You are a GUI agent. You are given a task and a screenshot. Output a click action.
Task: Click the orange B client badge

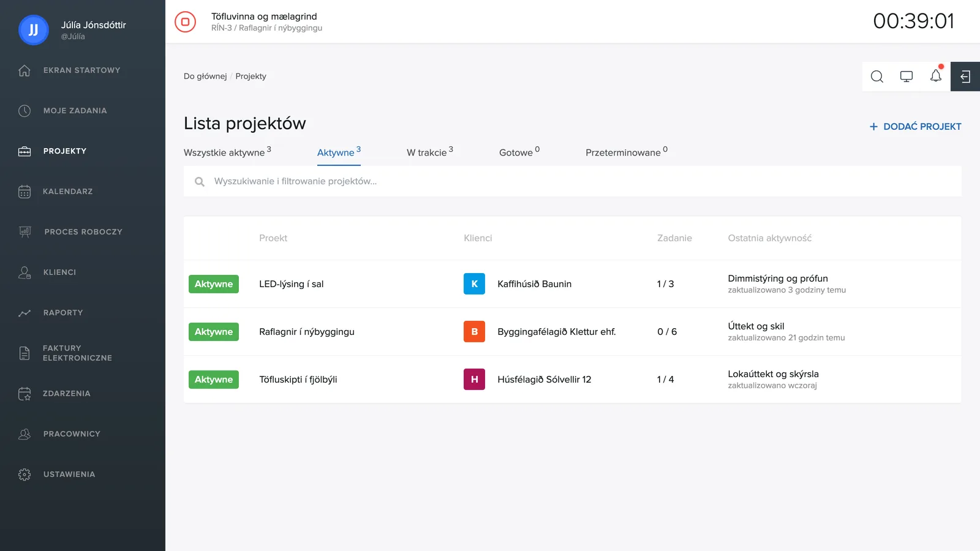474,332
